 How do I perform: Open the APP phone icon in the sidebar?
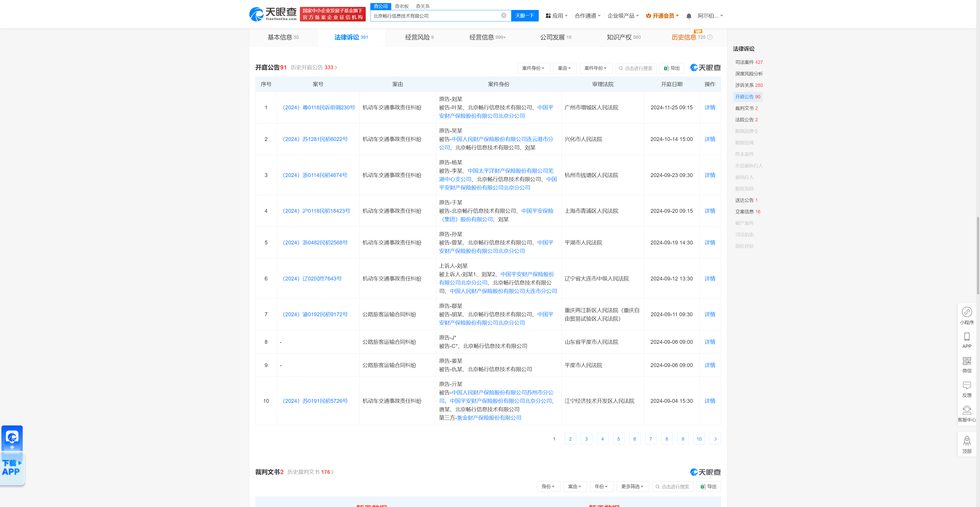point(967,340)
